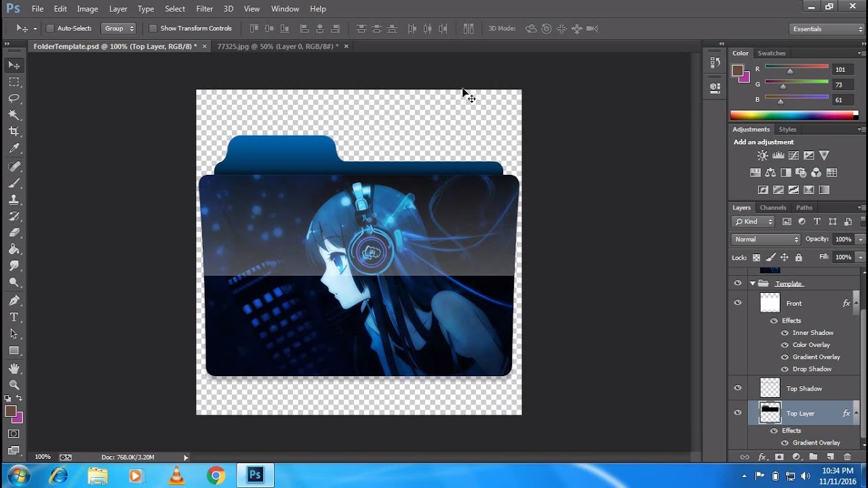Open the Essentials workspace switcher
The width and height of the screenshot is (868, 488).
pos(826,28)
